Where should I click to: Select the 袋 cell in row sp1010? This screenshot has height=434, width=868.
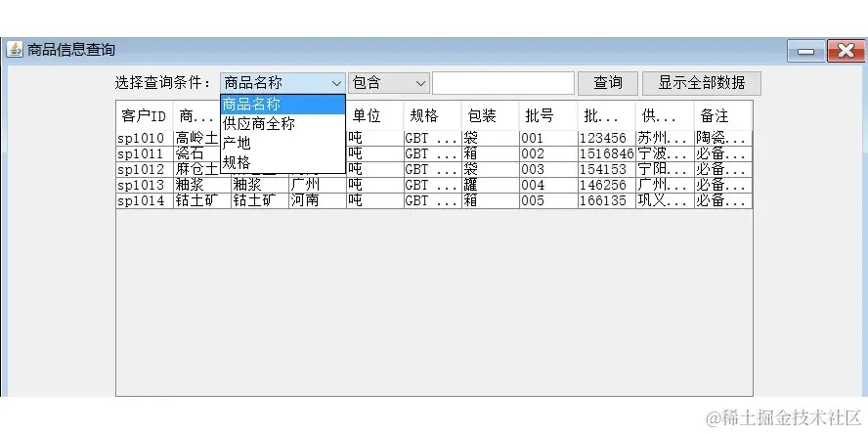490,139
